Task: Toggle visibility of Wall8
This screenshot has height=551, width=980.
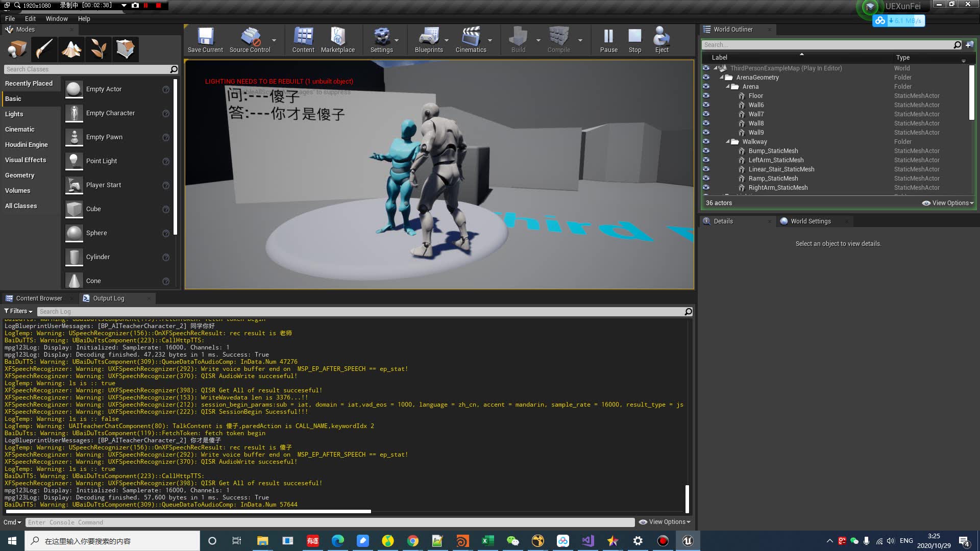Action: 706,123
